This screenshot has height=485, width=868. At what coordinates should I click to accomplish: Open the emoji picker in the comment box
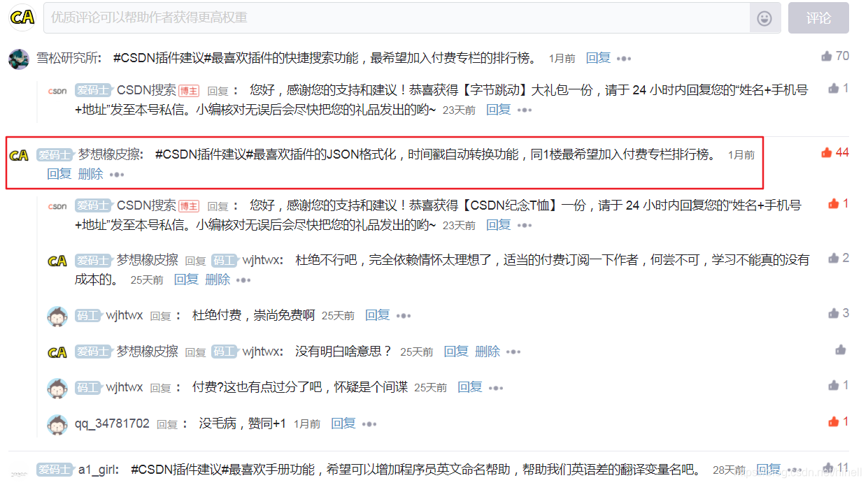click(x=764, y=18)
